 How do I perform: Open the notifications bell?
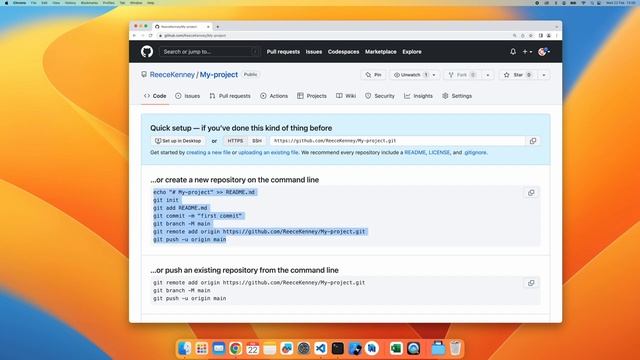(x=513, y=52)
